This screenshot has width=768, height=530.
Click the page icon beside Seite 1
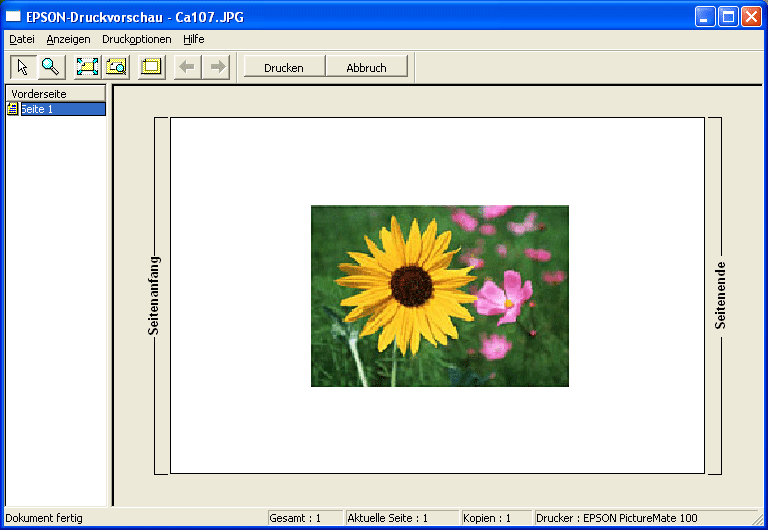click(x=13, y=109)
